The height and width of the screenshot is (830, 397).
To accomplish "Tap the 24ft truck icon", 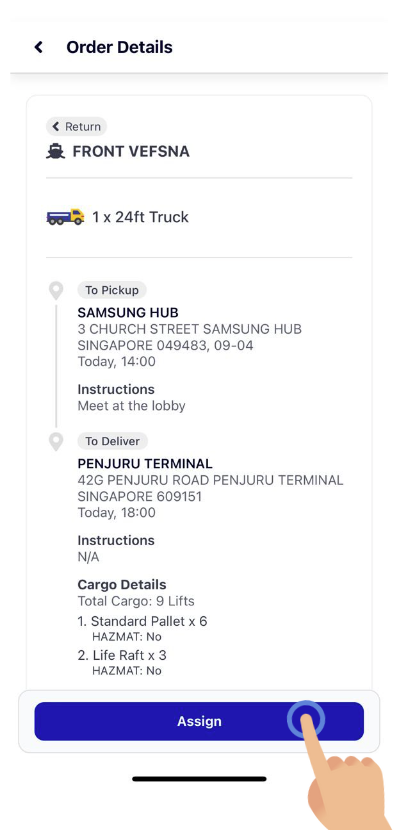I will pos(65,217).
